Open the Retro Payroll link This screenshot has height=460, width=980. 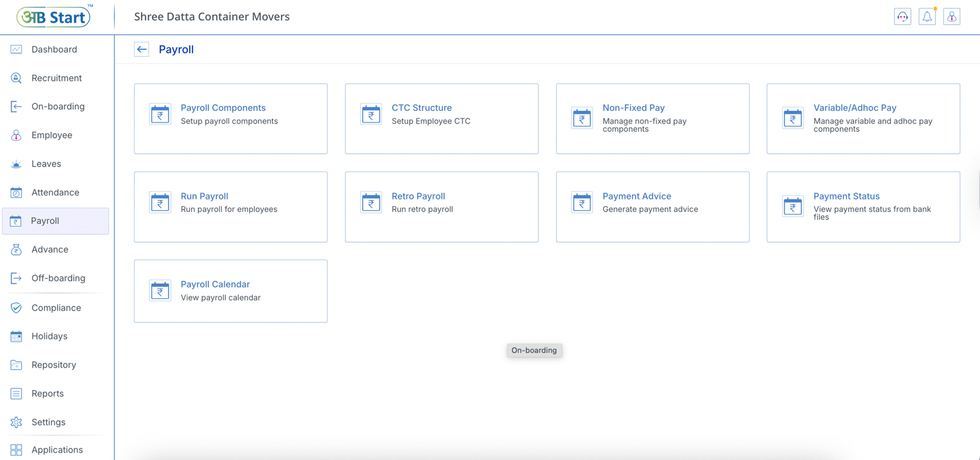[x=418, y=196]
